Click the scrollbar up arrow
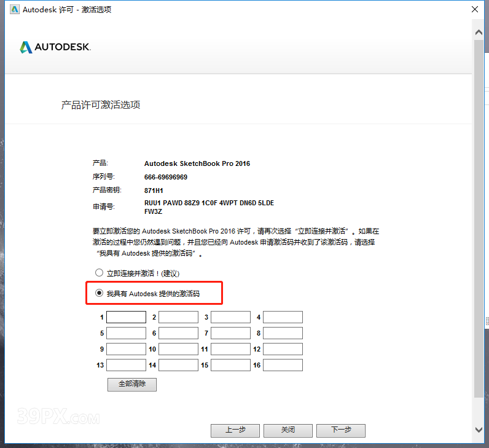This screenshot has width=489, height=448. coord(479,32)
